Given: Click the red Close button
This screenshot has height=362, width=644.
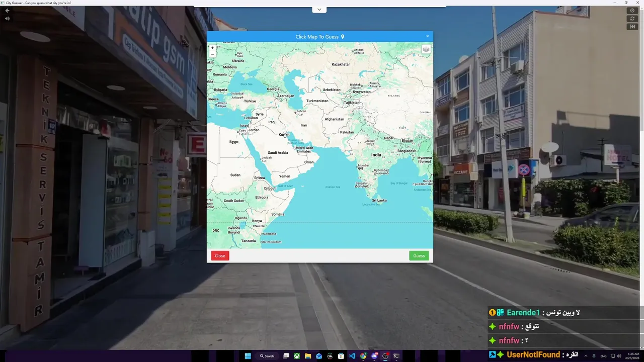Looking at the screenshot, I should pos(220,255).
